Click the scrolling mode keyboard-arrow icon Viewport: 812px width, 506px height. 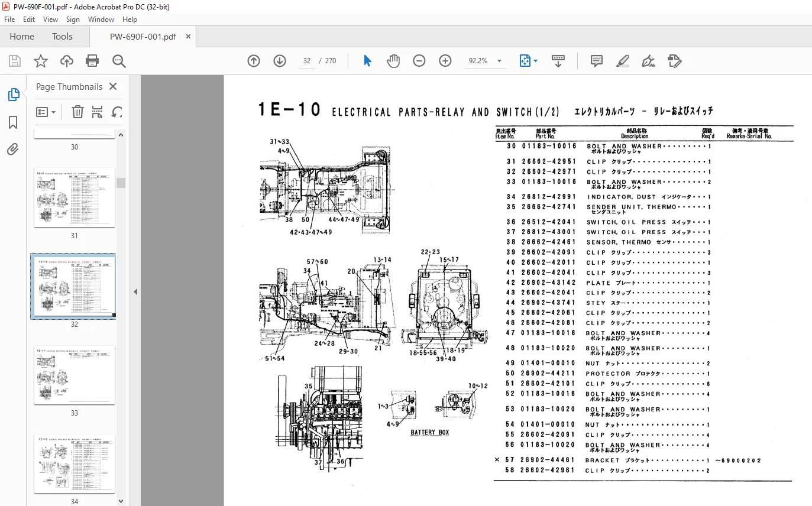coord(558,61)
